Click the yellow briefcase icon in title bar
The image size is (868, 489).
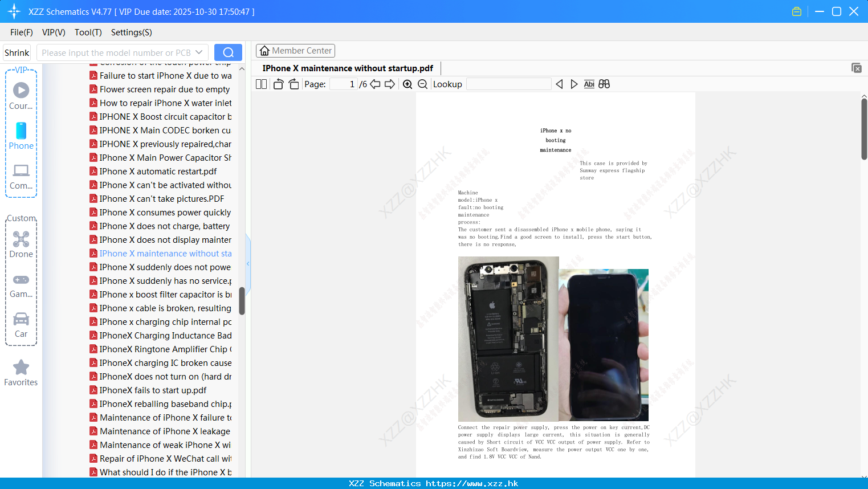(x=797, y=11)
